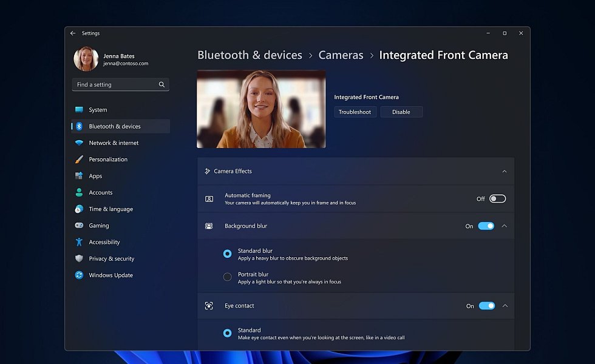Click the Bluetooth icon in sidebar
The width and height of the screenshot is (595, 364).
tap(79, 126)
